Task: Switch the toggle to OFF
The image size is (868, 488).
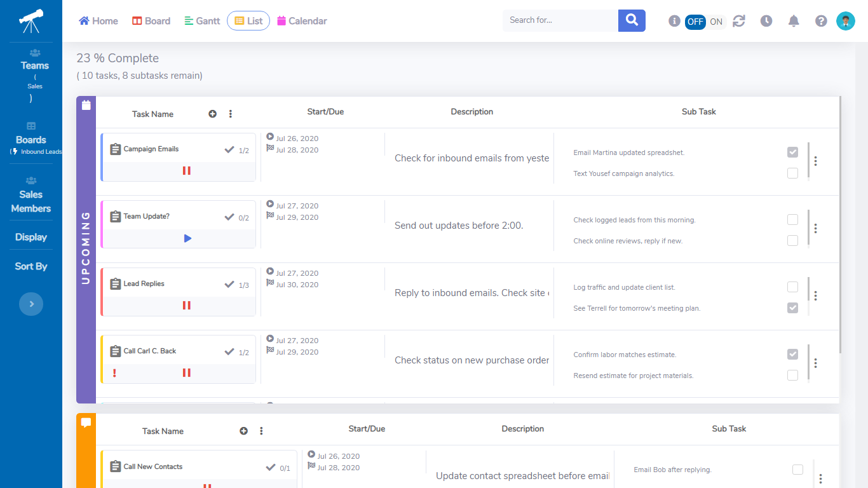Action: pyautogui.click(x=695, y=22)
